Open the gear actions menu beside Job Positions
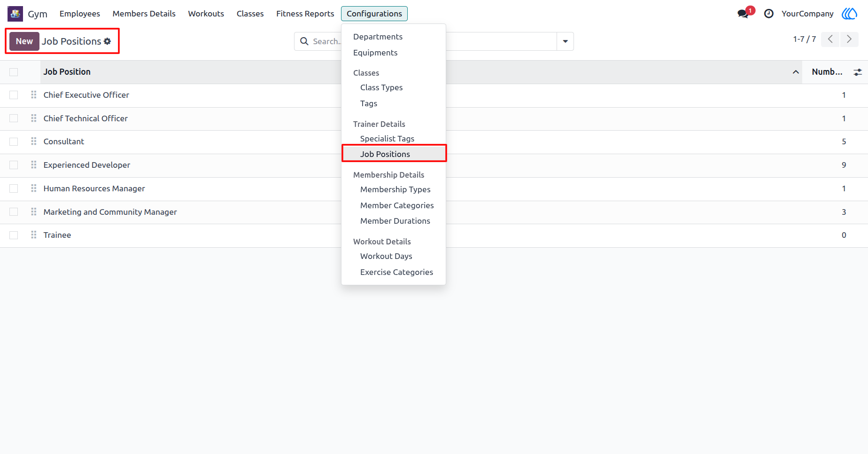The image size is (868, 454). [x=108, y=41]
